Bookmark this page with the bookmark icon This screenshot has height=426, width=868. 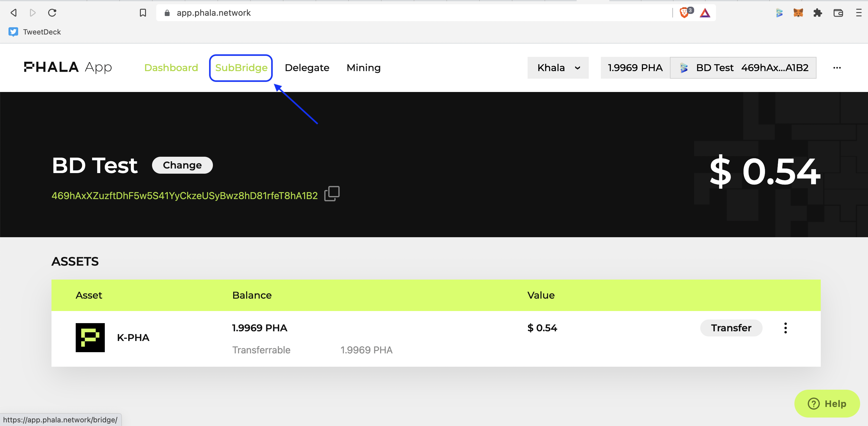click(143, 13)
